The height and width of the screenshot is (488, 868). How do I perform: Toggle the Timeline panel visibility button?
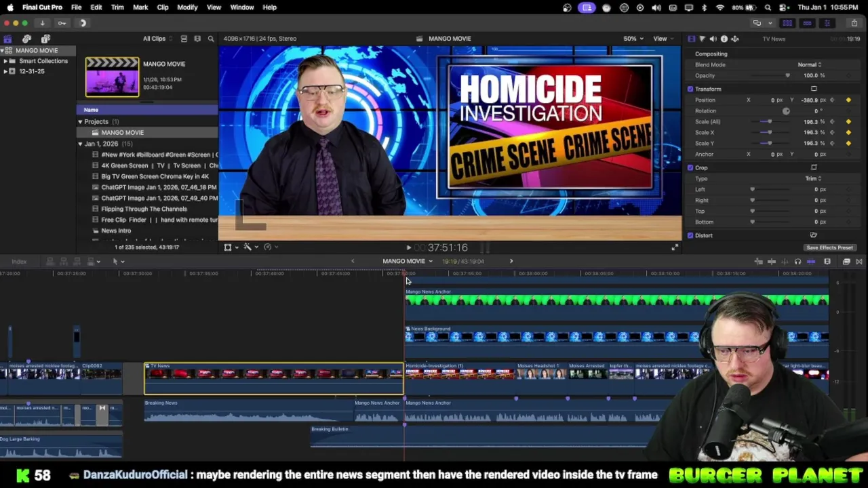click(807, 23)
